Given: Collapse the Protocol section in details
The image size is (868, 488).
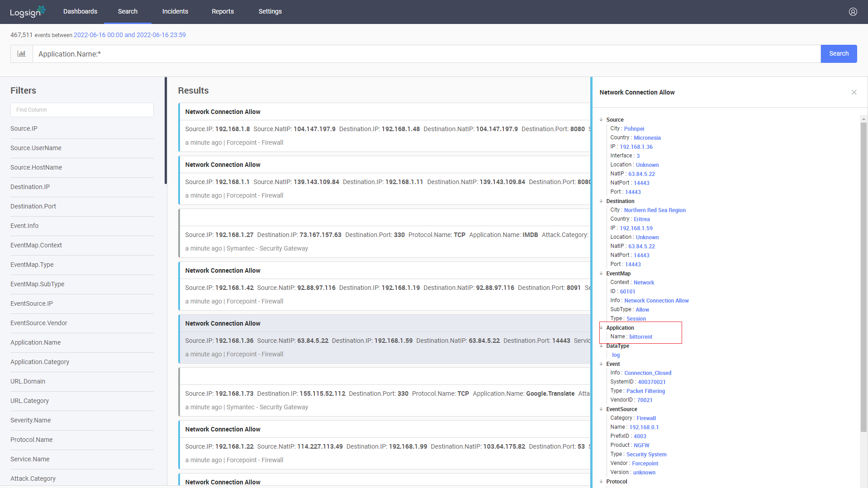Looking at the screenshot, I should coord(601,482).
